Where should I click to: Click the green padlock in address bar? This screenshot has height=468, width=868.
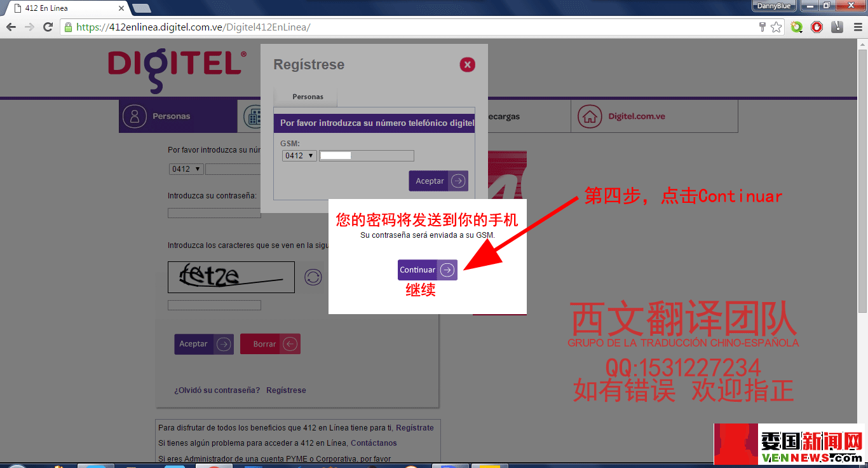point(69,27)
